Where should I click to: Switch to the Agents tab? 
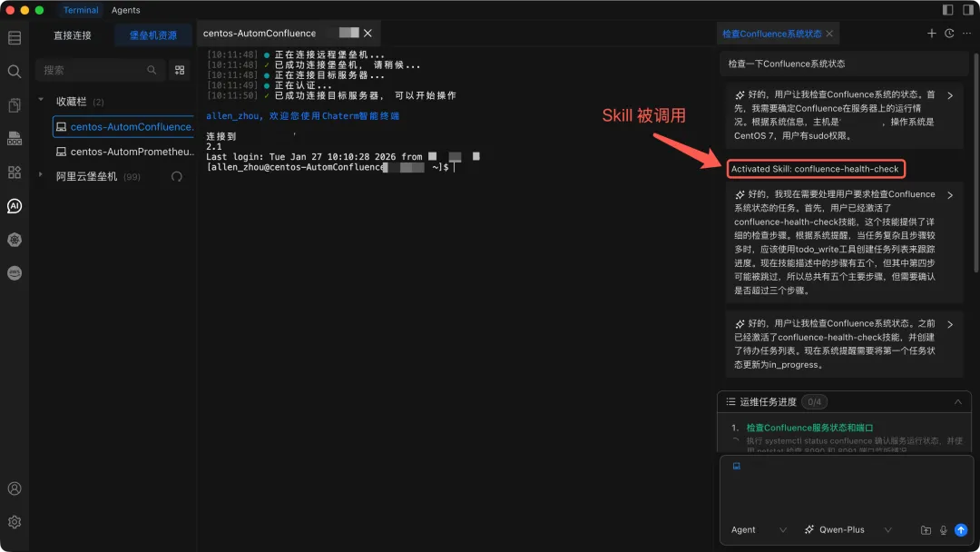point(125,10)
